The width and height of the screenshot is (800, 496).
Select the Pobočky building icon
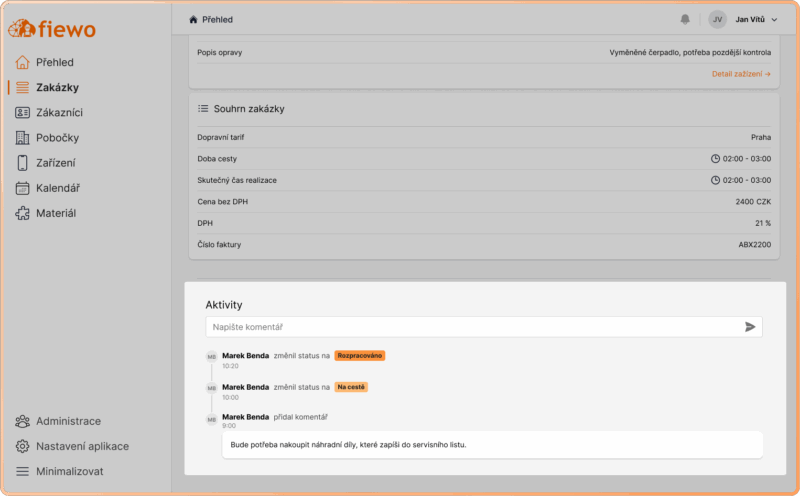coord(22,138)
